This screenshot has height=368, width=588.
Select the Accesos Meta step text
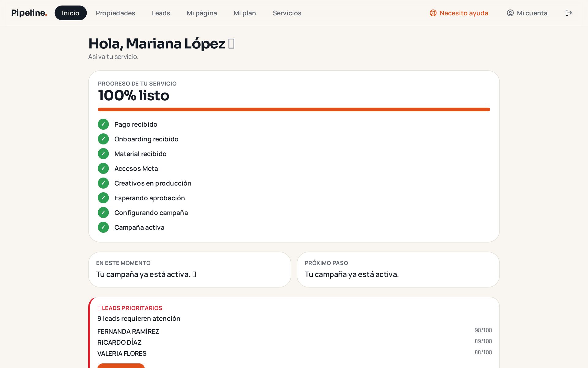pos(136,168)
